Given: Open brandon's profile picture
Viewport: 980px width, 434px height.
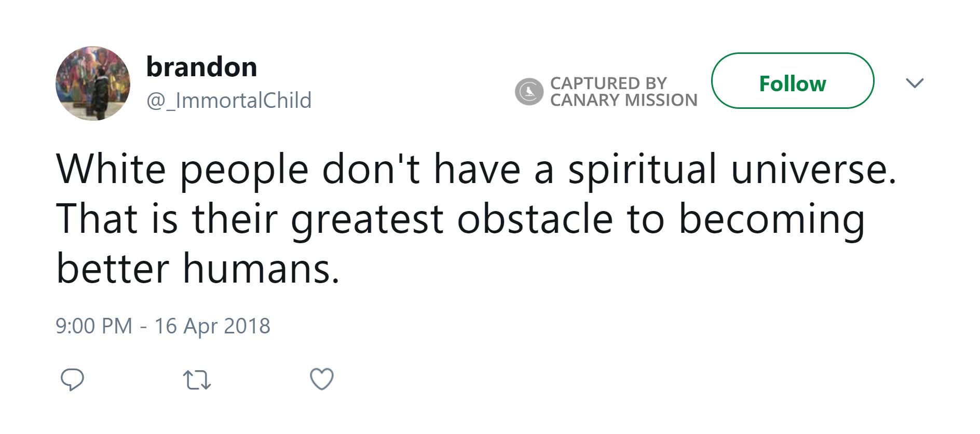Looking at the screenshot, I should click(93, 83).
